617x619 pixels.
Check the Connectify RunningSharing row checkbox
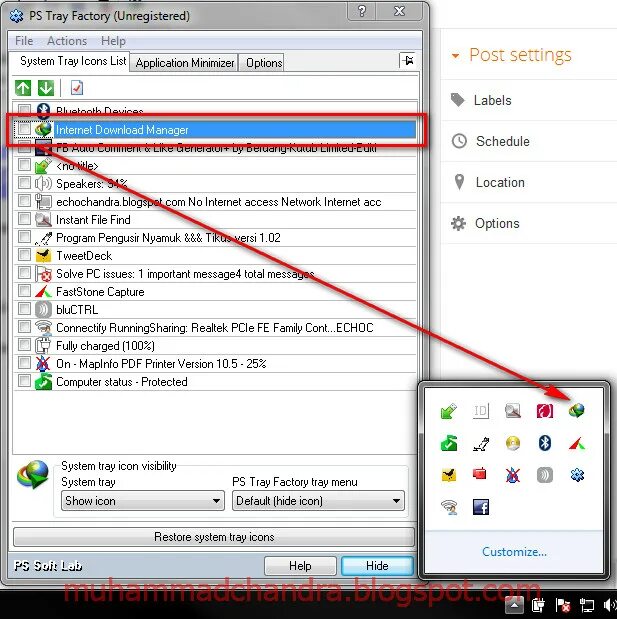coord(24,326)
